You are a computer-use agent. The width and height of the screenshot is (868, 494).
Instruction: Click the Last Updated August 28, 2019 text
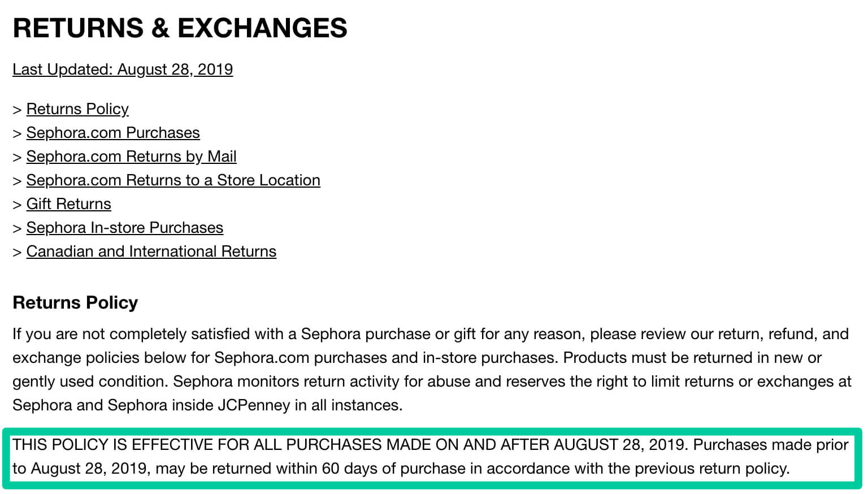(x=123, y=69)
